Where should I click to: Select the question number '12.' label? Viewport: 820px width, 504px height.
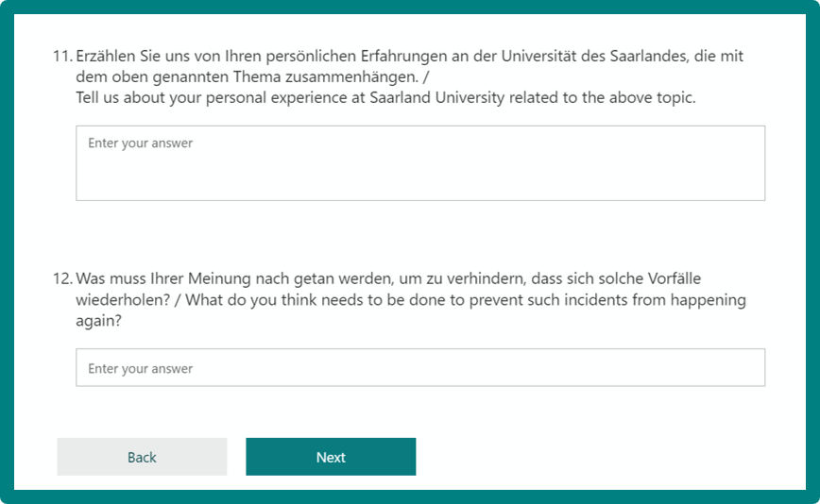(62, 278)
